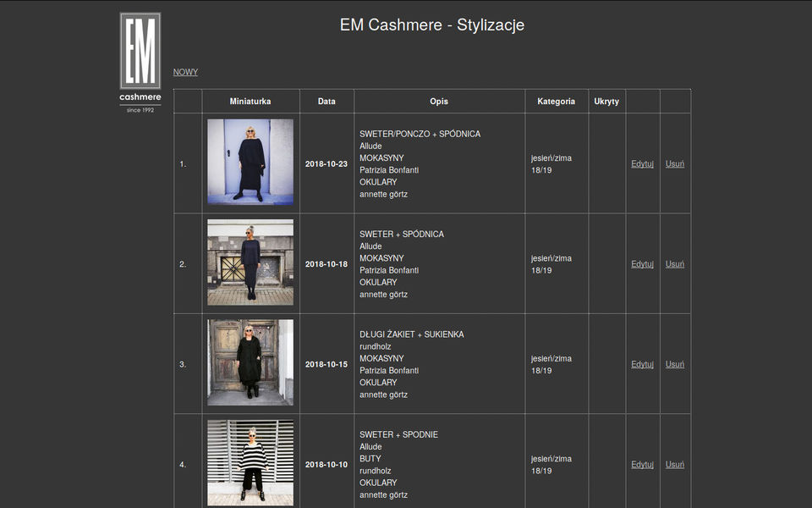Open thumbnail with striped sweater outfit

click(x=250, y=463)
